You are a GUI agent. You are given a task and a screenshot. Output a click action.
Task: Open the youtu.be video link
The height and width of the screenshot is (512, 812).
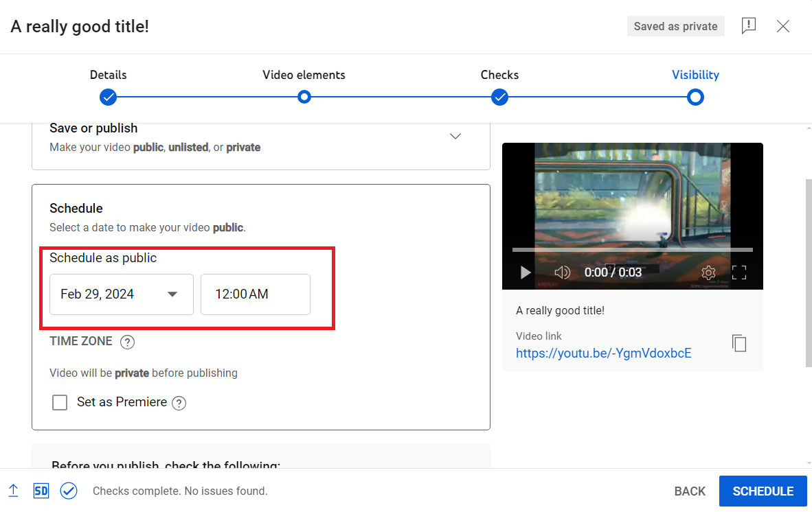point(603,352)
